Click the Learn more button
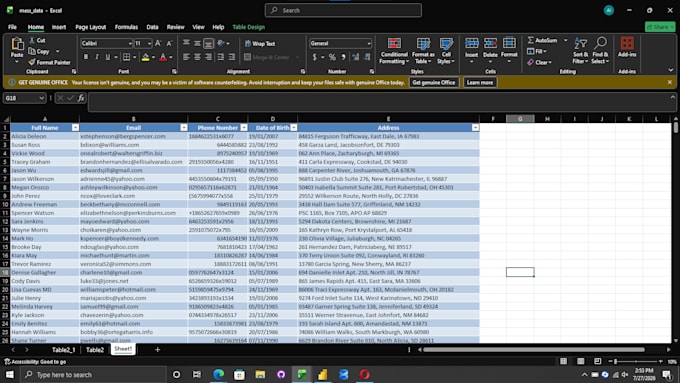 [x=480, y=82]
